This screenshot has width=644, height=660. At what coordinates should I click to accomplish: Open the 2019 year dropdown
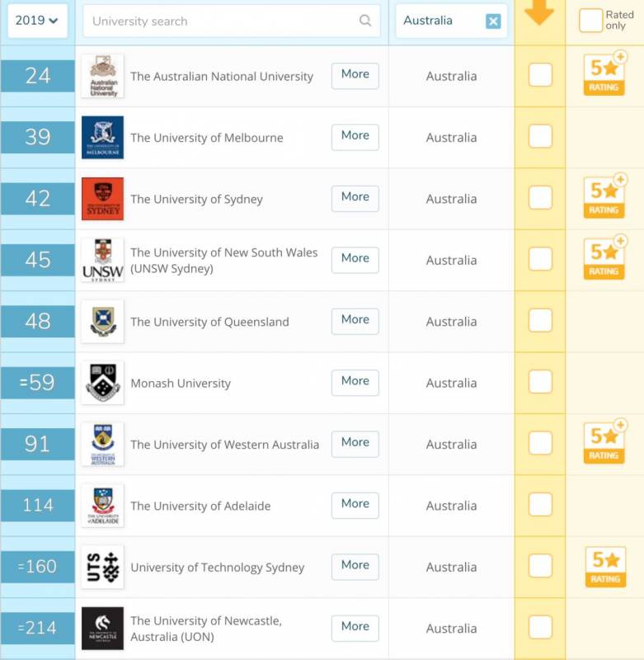tap(37, 21)
